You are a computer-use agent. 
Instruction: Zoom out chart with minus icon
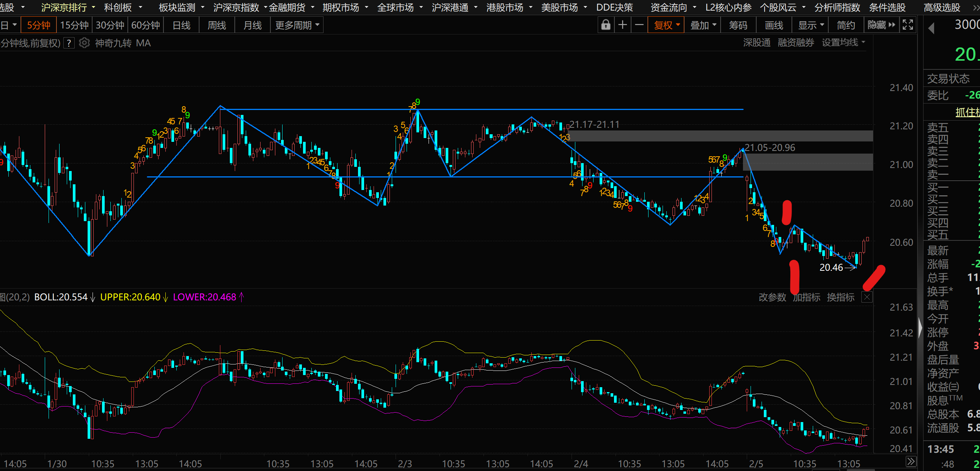pos(639,25)
